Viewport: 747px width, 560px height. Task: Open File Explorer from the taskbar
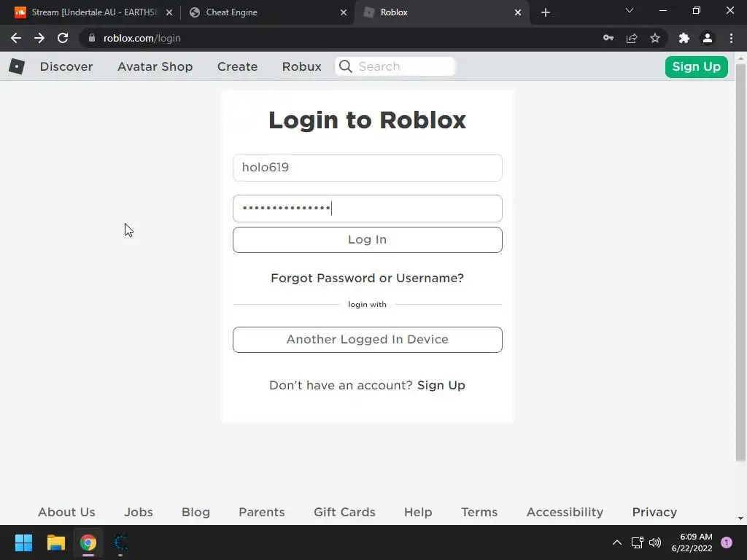click(x=55, y=542)
